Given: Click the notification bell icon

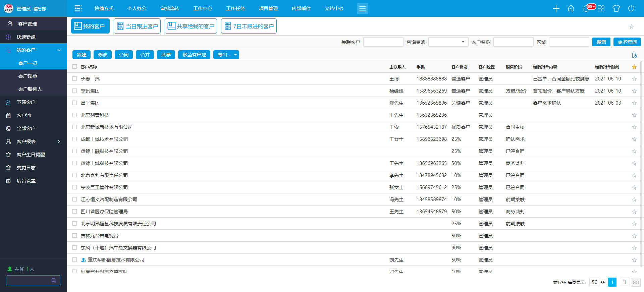Looking at the screenshot, I should point(586,8).
